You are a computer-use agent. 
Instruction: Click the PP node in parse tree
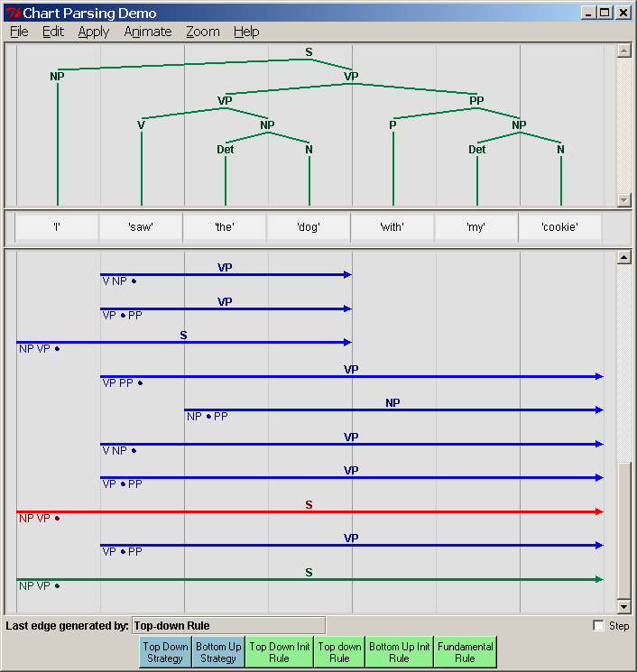click(x=476, y=101)
